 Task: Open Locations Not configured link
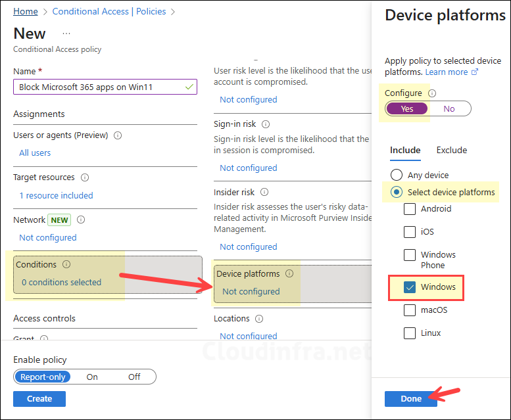(249, 336)
